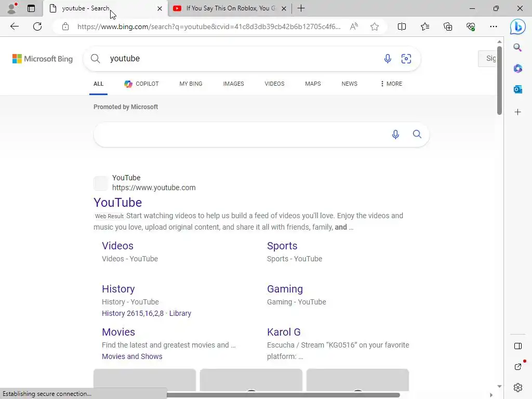532x399 pixels.
Task: Close the 'youtube - Search' tab
Action: pyautogui.click(x=159, y=8)
